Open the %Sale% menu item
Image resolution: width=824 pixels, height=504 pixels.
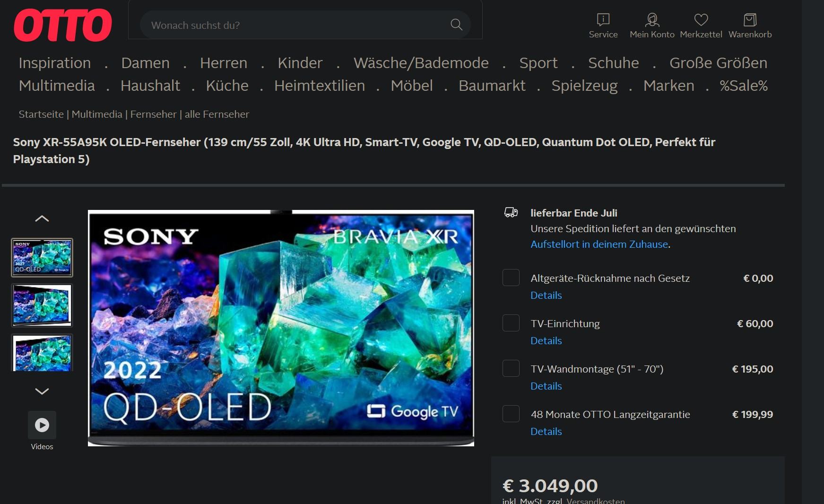(744, 86)
